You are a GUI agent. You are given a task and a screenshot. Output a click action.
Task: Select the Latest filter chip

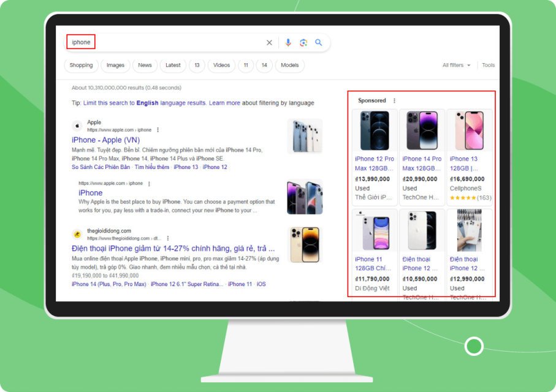coord(173,65)
